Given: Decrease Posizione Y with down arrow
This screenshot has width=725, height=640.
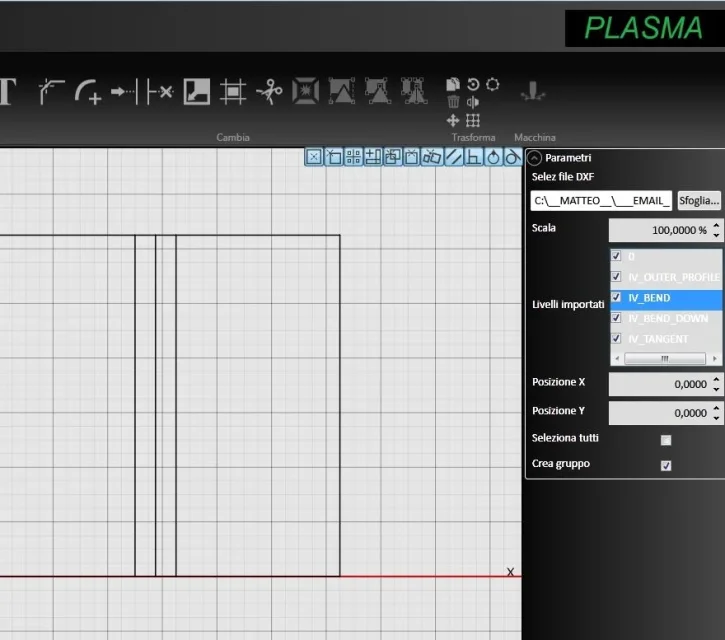Looking at the screenshot, I should 716,418.
